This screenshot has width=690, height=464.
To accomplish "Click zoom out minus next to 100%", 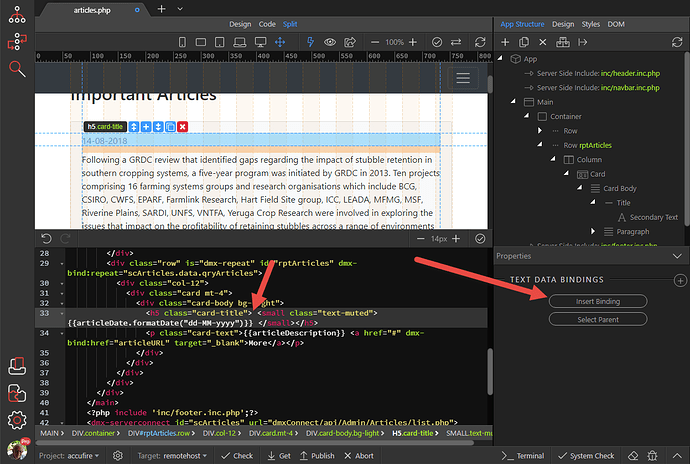I will click(x=377, y=42).
